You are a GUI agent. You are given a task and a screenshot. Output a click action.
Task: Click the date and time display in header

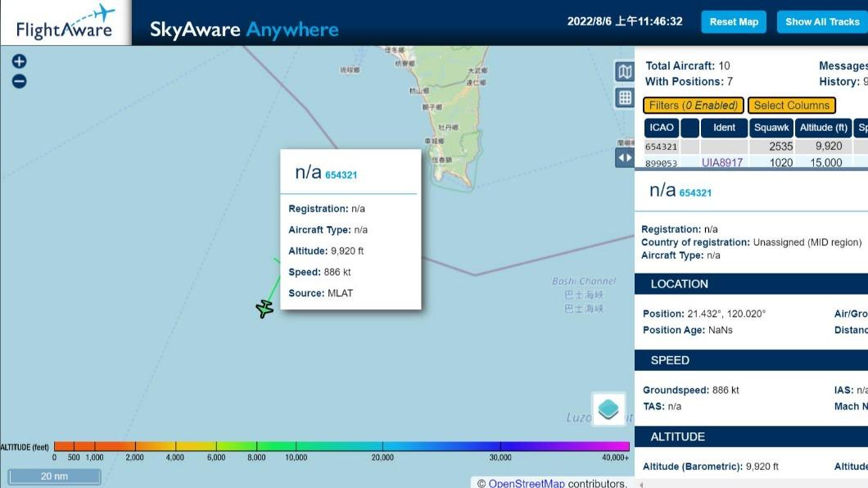click(x=625, y=21)
